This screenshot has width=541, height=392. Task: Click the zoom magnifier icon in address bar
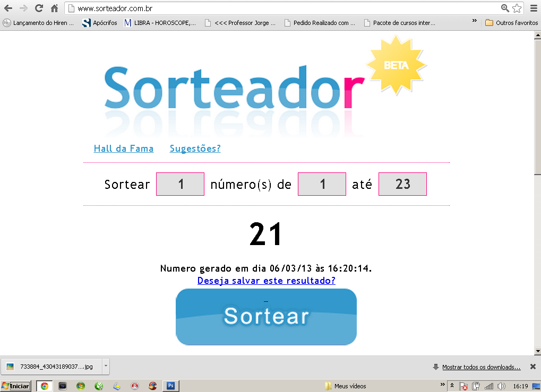(505, 8)
